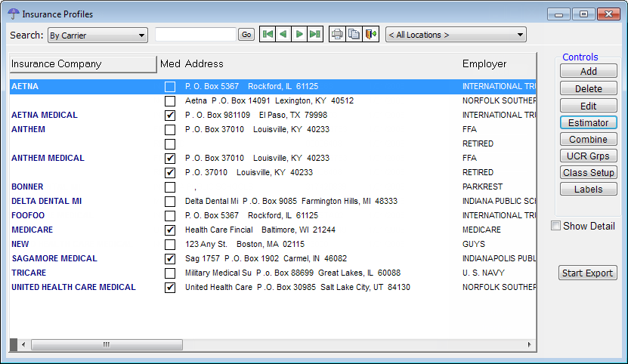Jump to the last record
628x364 pixels.
click(x=315, y=35)
